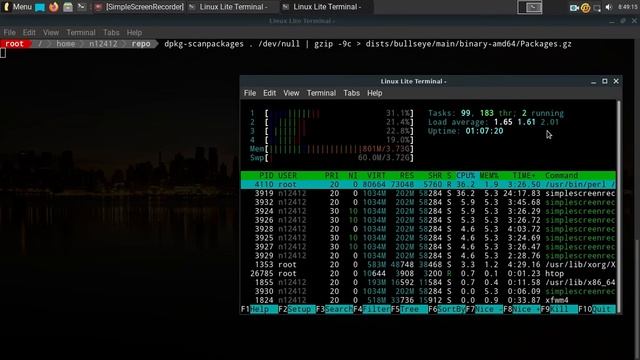This screenshot has width=640, height=360.
Task: Click F1 Help in htop footer
Action: coord(259,309)
